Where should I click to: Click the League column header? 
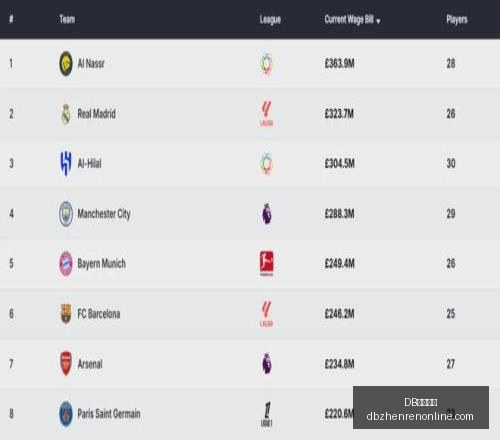[x=270, y=20]
